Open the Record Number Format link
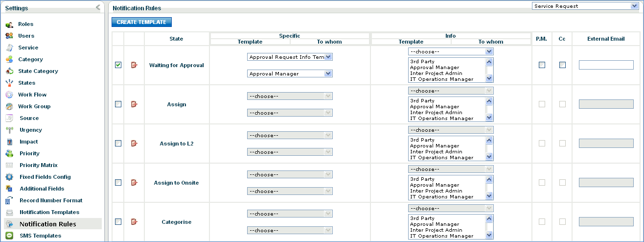644x242 pixels. click(51, 200)
